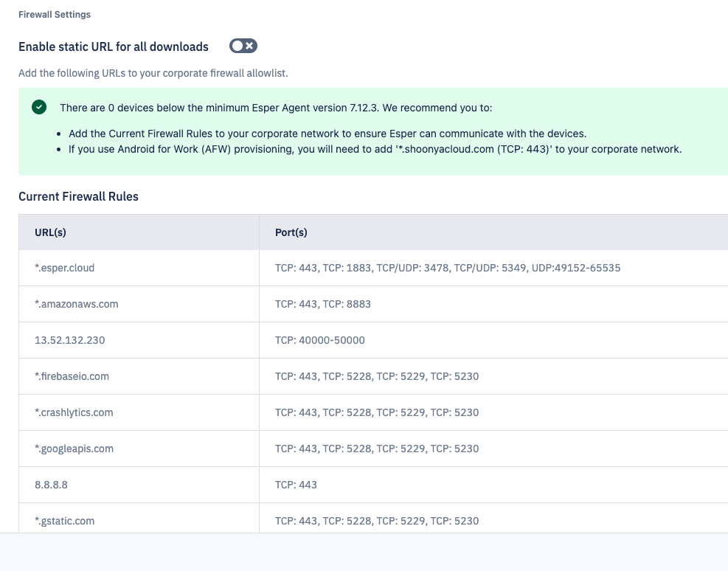Click the URL(s) column header

point(50,232)
